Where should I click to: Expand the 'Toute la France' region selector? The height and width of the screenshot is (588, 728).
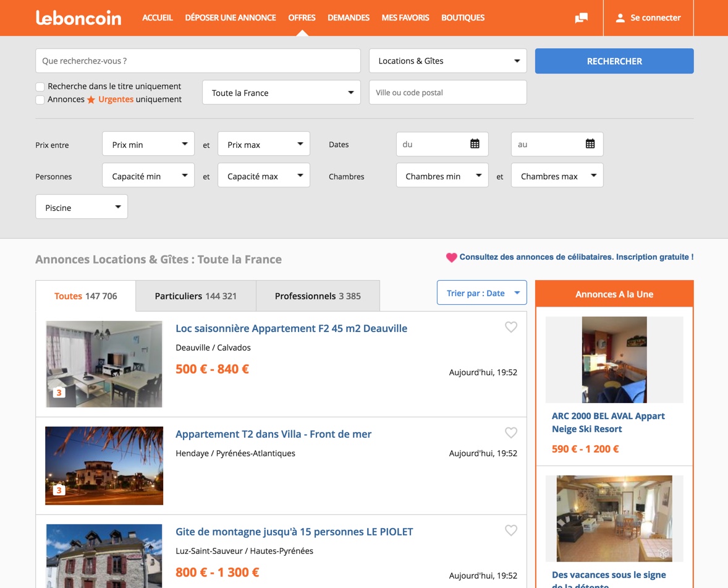(281, 92)
